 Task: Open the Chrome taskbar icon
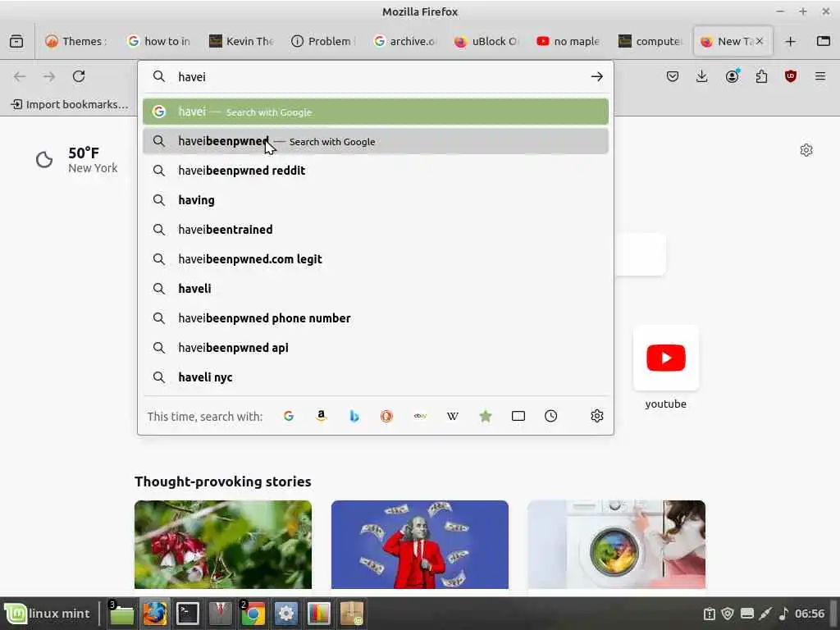pyautogui.click(x=253, y=614)
